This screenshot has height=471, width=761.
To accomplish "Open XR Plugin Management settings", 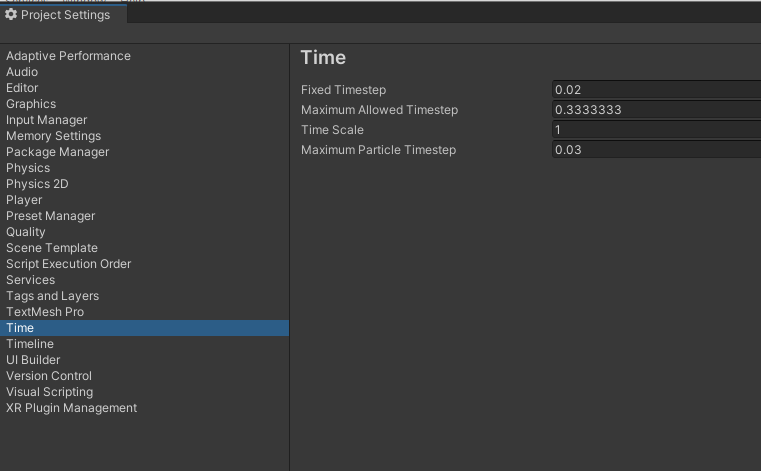I will [71, 408].
